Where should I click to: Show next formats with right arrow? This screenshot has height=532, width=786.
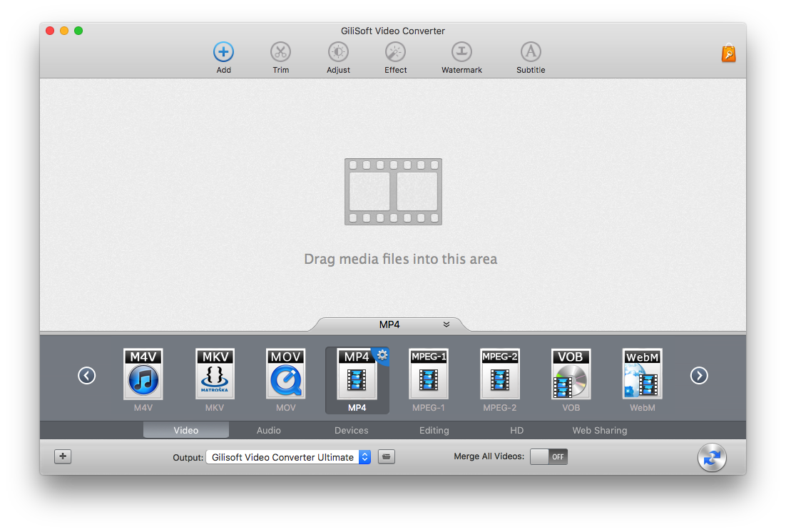[699, 375]
